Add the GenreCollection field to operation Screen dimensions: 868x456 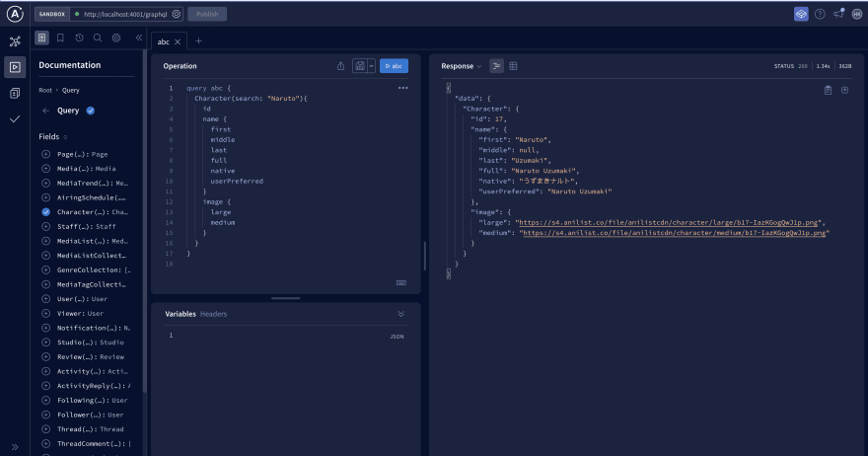click(46, 269)
